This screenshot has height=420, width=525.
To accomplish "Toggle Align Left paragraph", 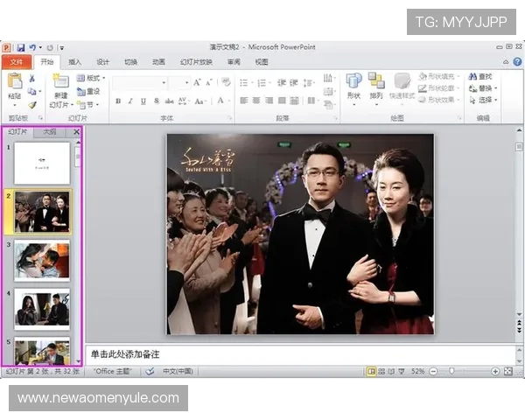I will (244, 101).
